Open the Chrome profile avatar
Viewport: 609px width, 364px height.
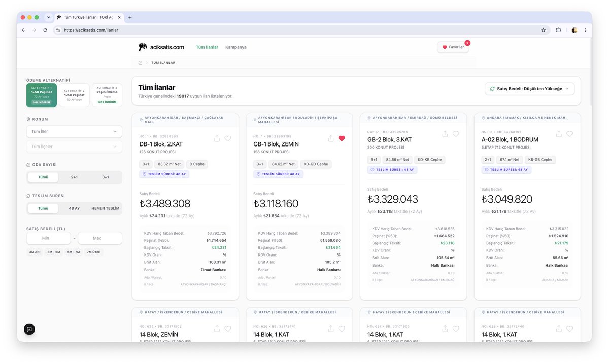click(574, 30)
